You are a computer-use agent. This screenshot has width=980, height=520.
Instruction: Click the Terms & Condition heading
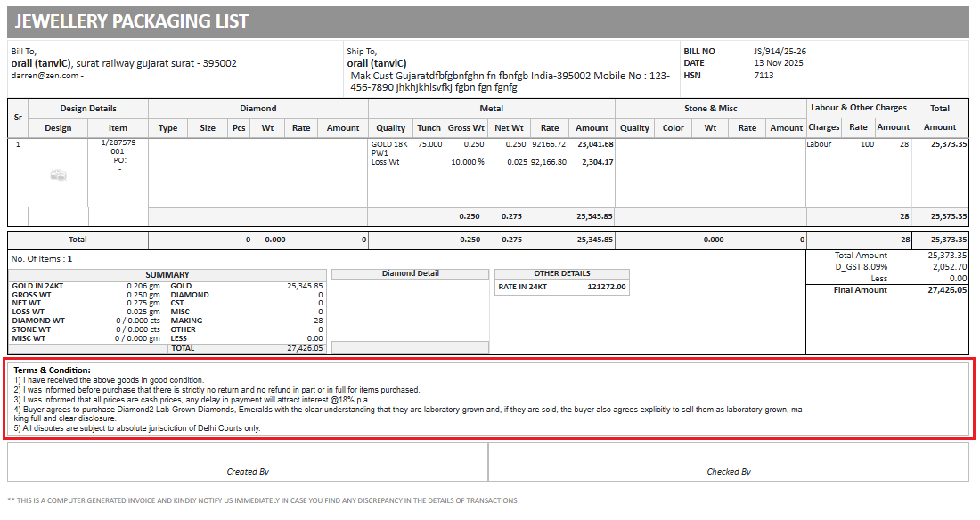(x=53, y=370)
